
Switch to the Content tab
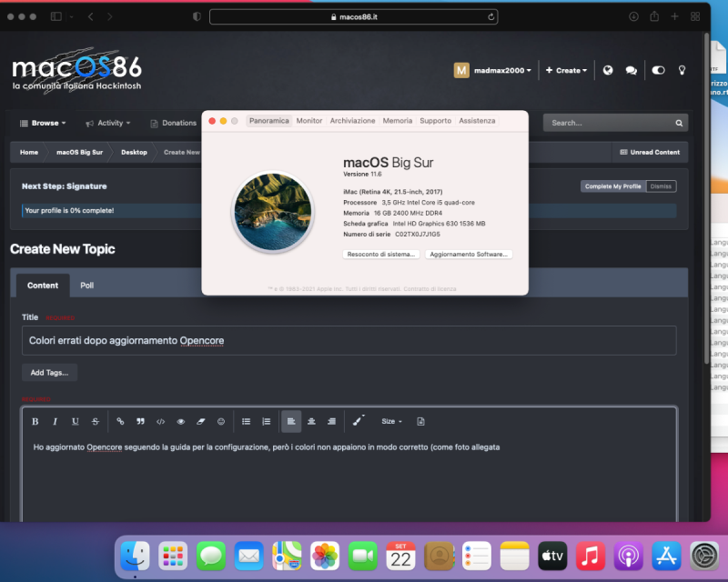click(x=43, y=286)
